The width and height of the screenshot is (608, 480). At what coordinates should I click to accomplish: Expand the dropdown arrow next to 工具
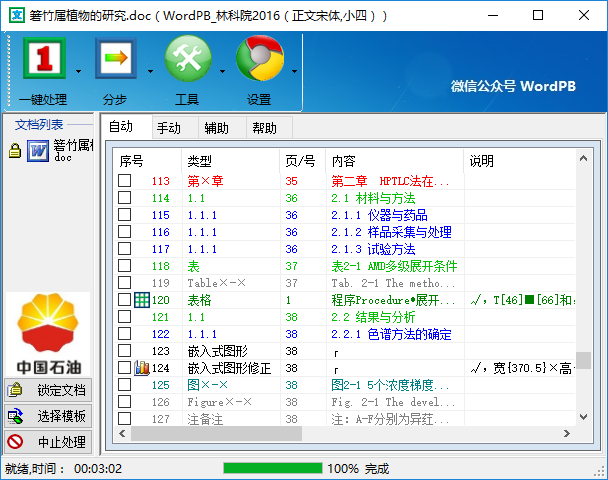tap(221, 72)
